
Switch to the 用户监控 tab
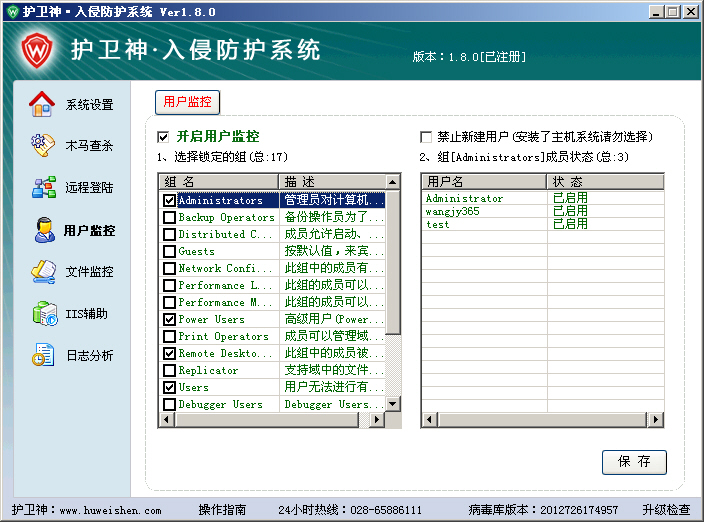(x=187, y=102)
